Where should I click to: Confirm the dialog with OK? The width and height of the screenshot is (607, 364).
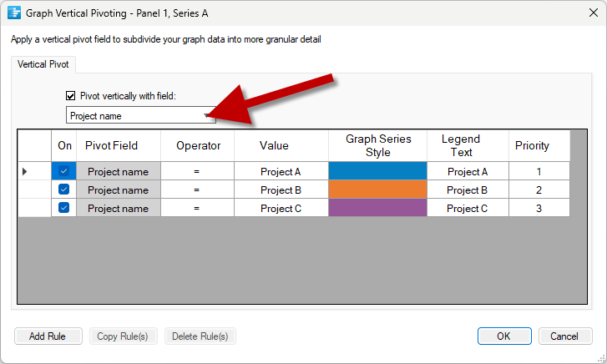coord(504,336)
